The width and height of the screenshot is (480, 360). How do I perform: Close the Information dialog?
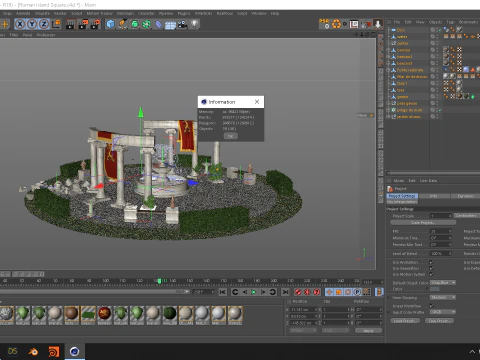click(257, 102)
